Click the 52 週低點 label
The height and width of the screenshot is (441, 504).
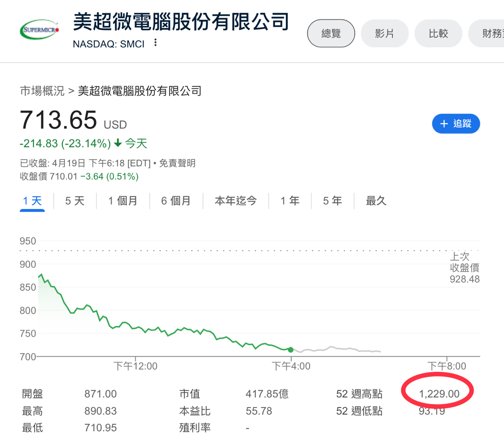[359, 411]
